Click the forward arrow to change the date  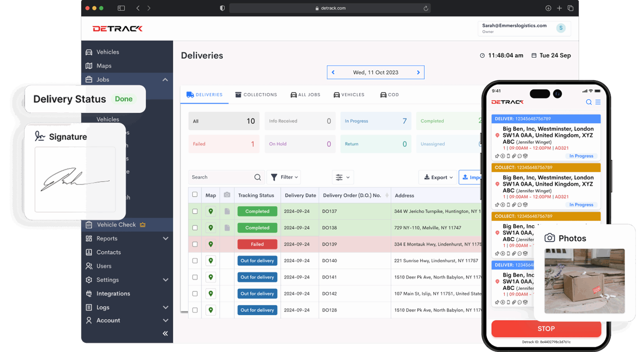pyautogui.click(x=418, y=72)
